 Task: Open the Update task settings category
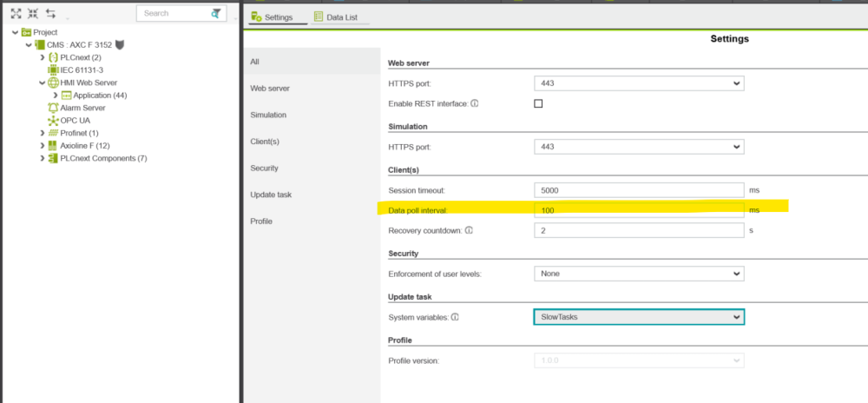[x=273, y=195]
